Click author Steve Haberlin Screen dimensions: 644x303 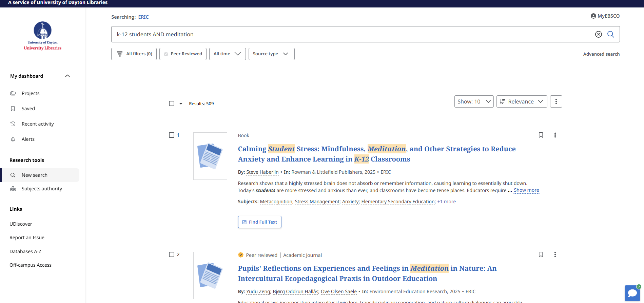pyautogui.click(x=262, y=172)
